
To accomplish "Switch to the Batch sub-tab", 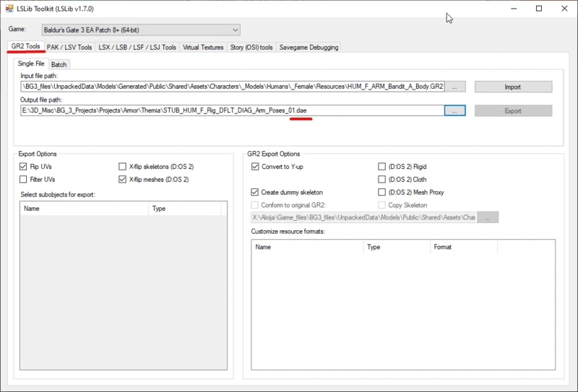I will (59, 64).
